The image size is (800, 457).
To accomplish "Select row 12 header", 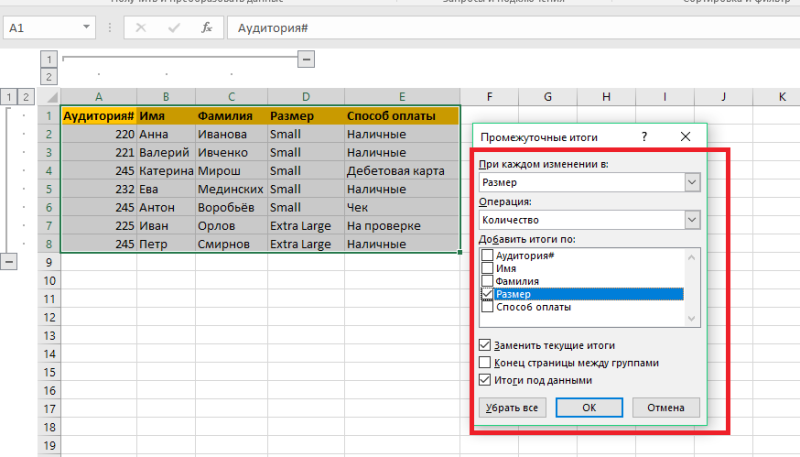I will [49, 317].
